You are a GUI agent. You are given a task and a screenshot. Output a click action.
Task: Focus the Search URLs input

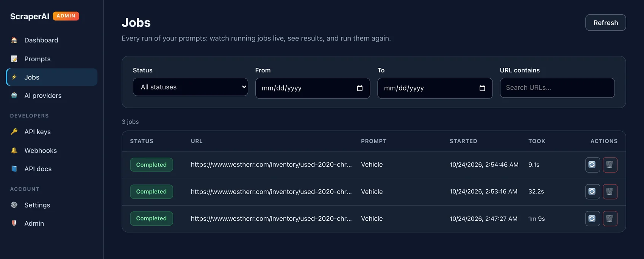tap(557, 88)
